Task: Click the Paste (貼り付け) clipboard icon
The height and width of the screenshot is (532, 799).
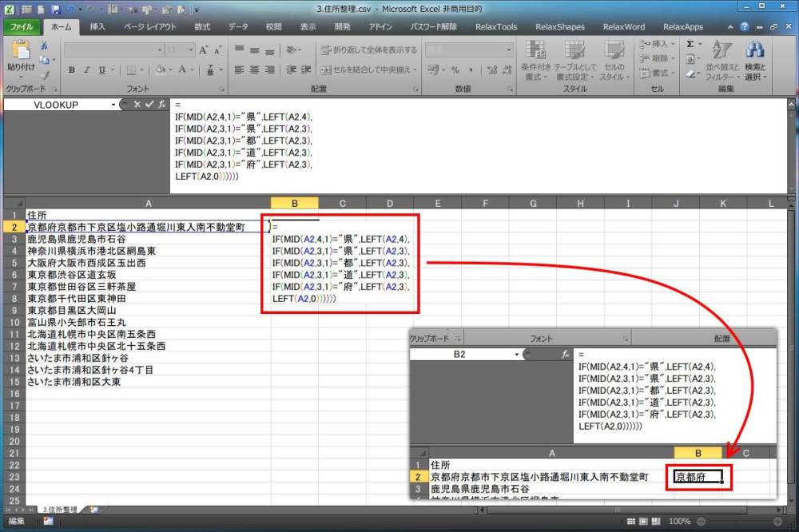Action: 21,51
